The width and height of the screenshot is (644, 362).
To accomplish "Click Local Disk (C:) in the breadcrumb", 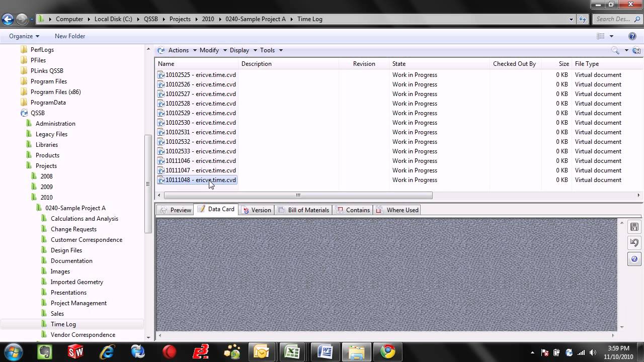I will pos(113,19).
